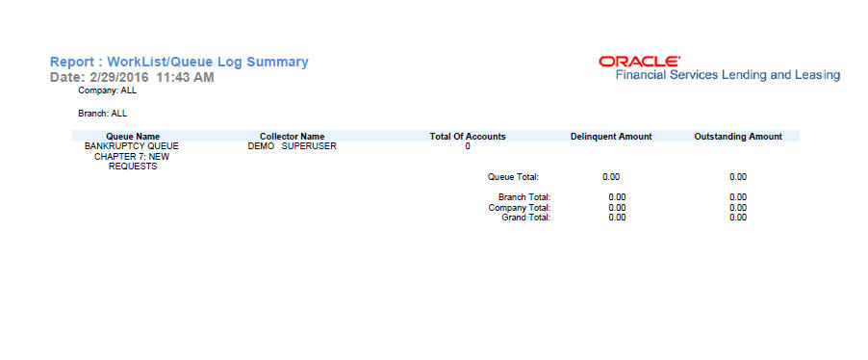Click the 0 under Total Of Accounts
Viewport: 868px width, 360px height.
pos(468,146)
